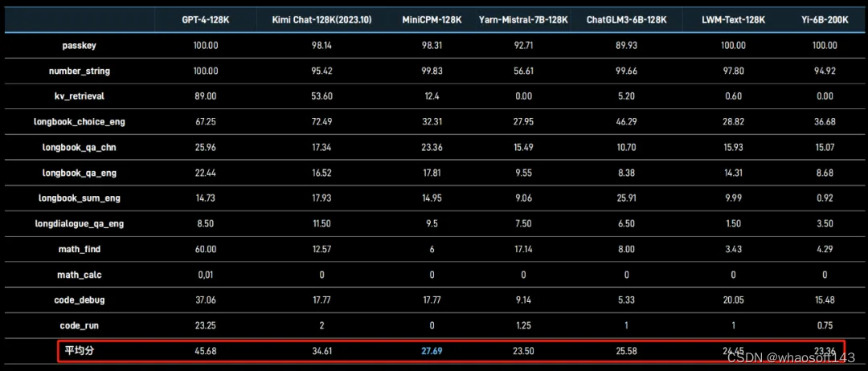Select the longbook_choice_eng value 46.29
Viewport: 868px width, 371px height.
(627, 122)
